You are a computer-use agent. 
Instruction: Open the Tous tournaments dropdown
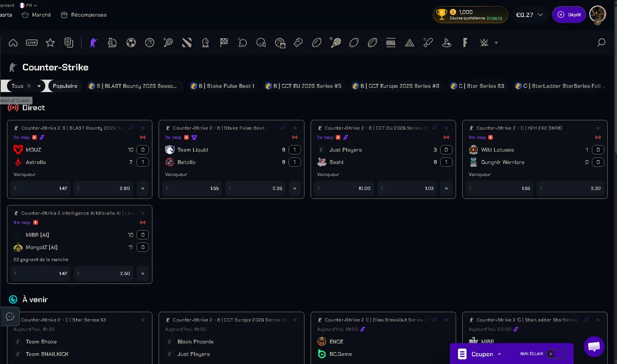pyautogui.click(x=26, y=86)
